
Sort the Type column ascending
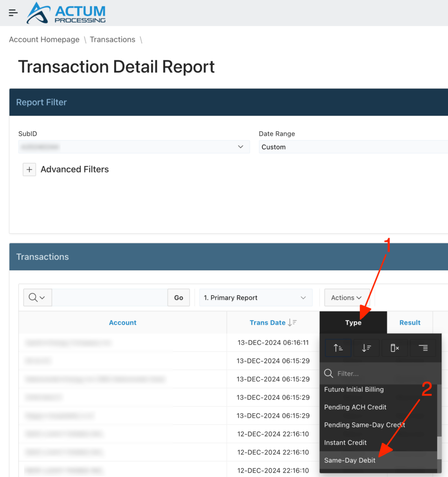pyautogui.click(x=338, y=348)
